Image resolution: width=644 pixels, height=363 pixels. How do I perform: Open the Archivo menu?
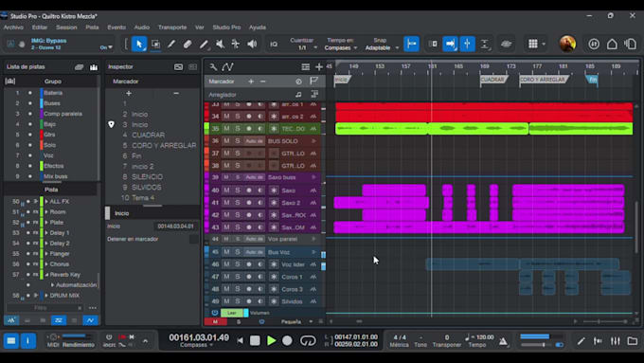pos(13,27)
